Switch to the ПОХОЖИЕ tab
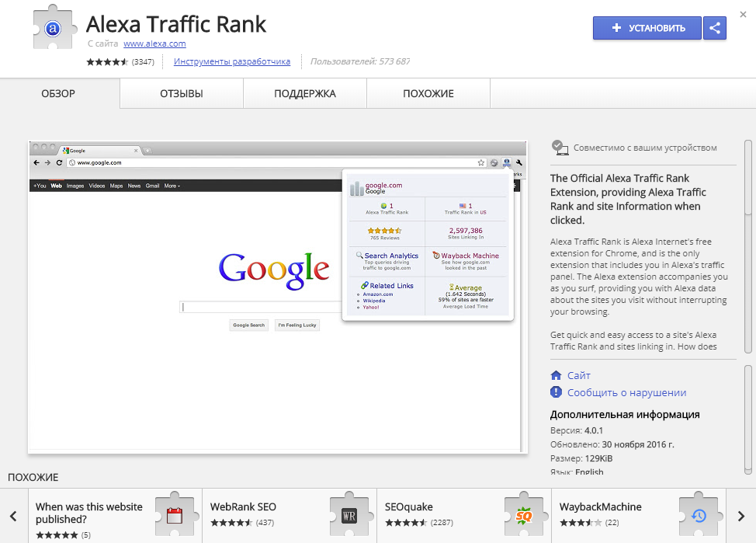 click(428, 94)
